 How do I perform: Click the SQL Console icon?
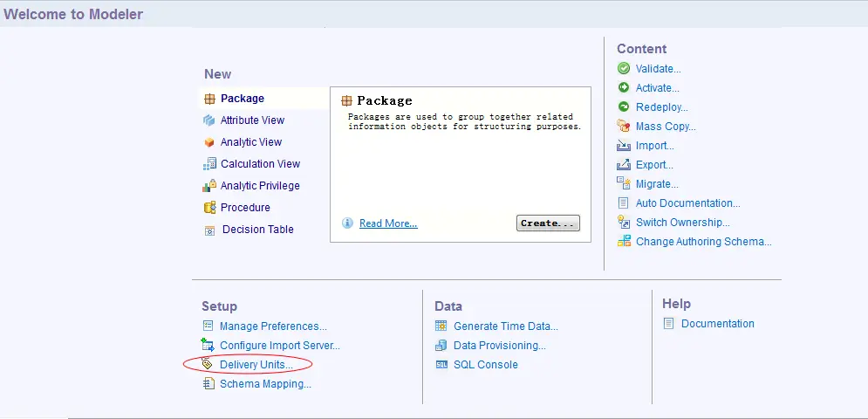[x=441, y=365]
